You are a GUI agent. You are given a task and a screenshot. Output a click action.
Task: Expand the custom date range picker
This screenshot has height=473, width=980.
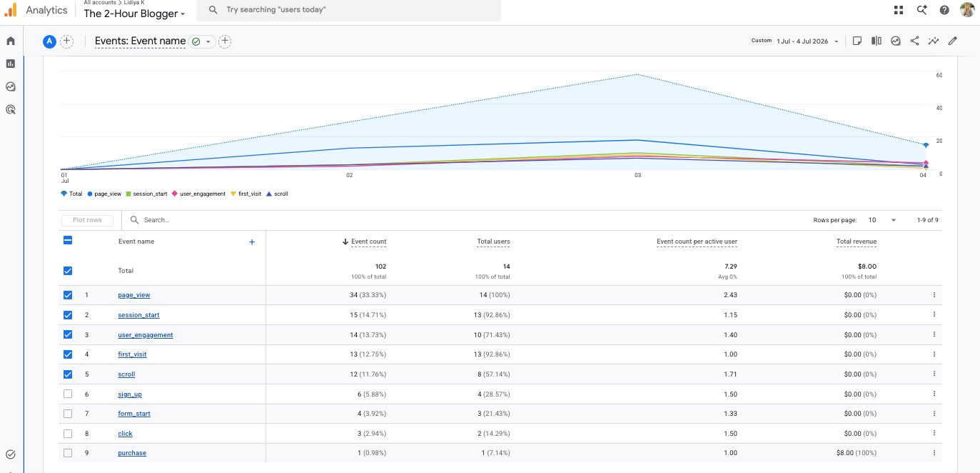[796, 41]
